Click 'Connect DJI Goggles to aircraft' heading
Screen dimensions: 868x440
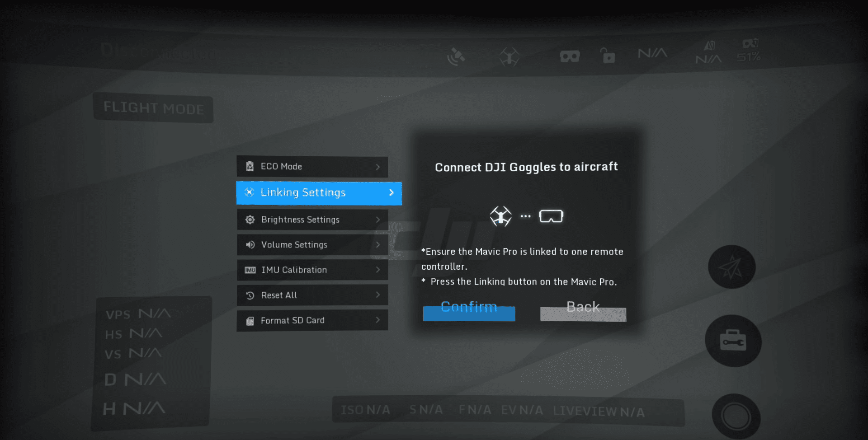point(526,167)
